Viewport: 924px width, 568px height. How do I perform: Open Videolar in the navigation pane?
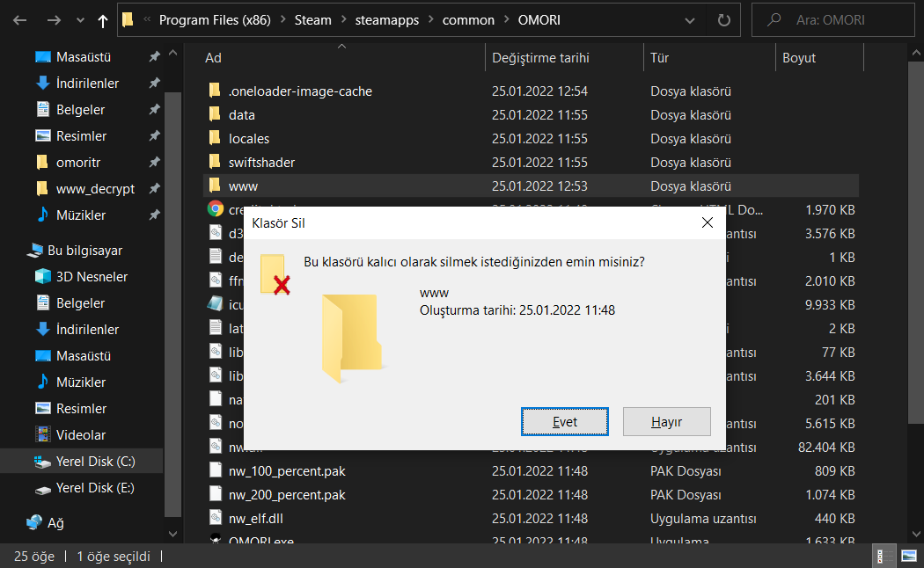(x=81, y=435)
